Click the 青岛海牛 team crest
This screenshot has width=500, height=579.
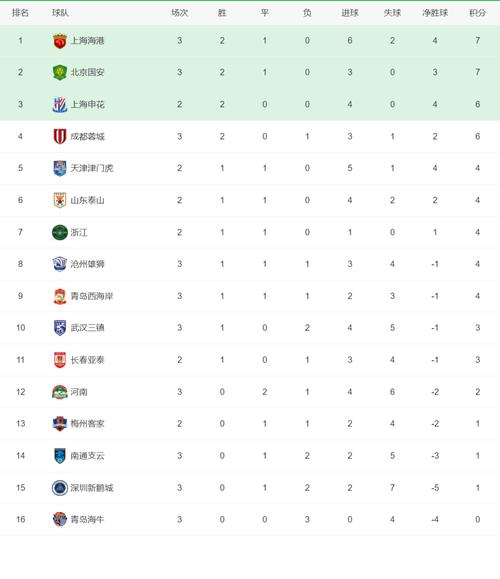coord(59,519)
